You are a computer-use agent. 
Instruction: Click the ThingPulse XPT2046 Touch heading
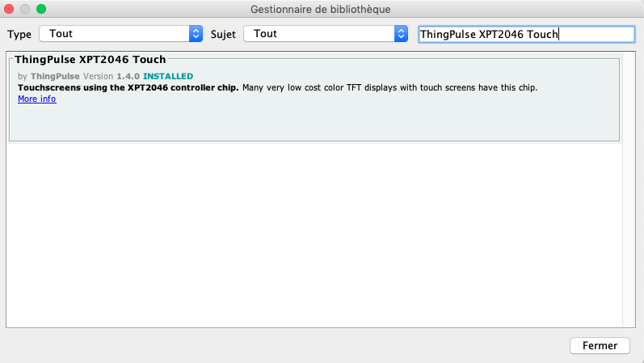click(90, 60)
